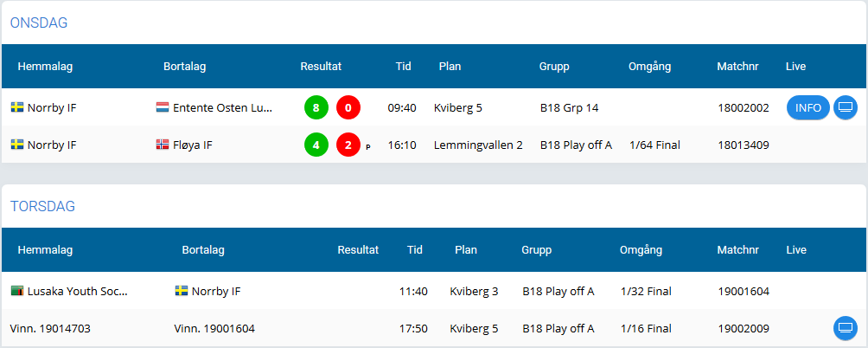
Task: Click Vinn. 19014703 home team entry
Action: pos(50,329)
